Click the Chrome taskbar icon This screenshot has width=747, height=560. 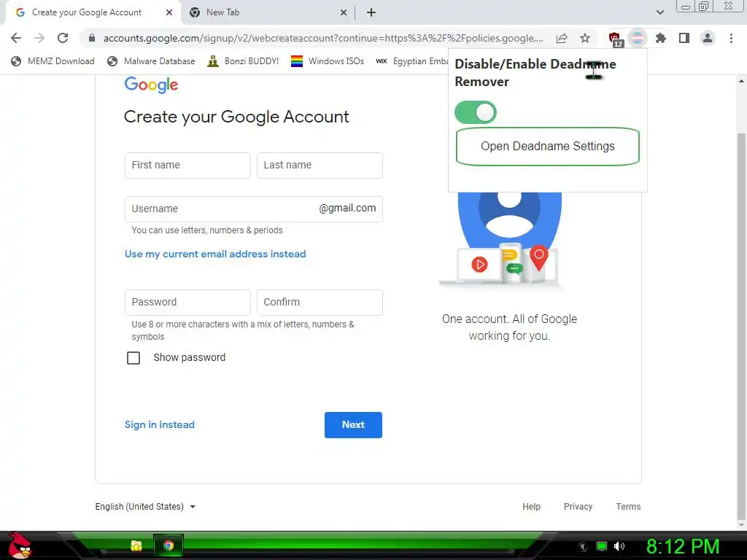click(169, 545)
